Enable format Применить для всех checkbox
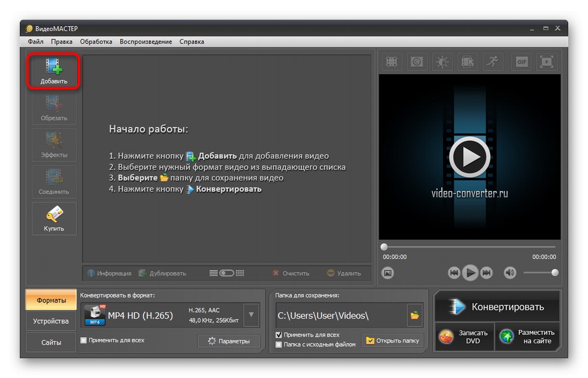Image resolution: width=588 pixels, height=378 pixels. tap(84, 340)
